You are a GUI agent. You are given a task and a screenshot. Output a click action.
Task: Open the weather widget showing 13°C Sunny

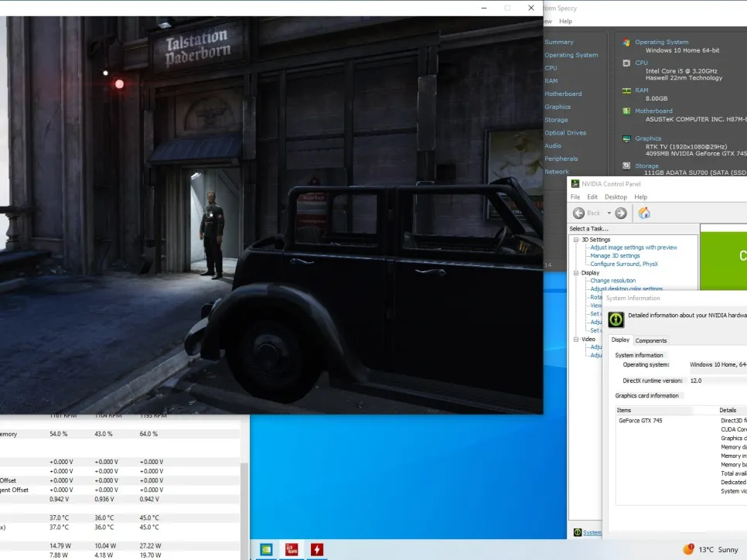coord(711,549)
